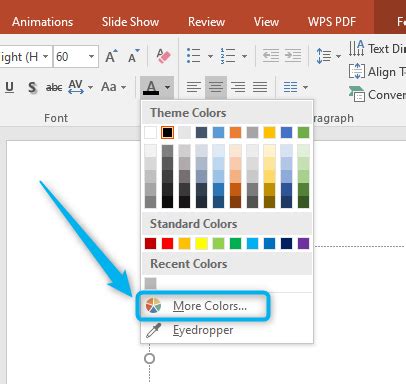Click the More Colors color wheel icon
Image resolution: width=406 pixels, height=384 pixels.
153,305
